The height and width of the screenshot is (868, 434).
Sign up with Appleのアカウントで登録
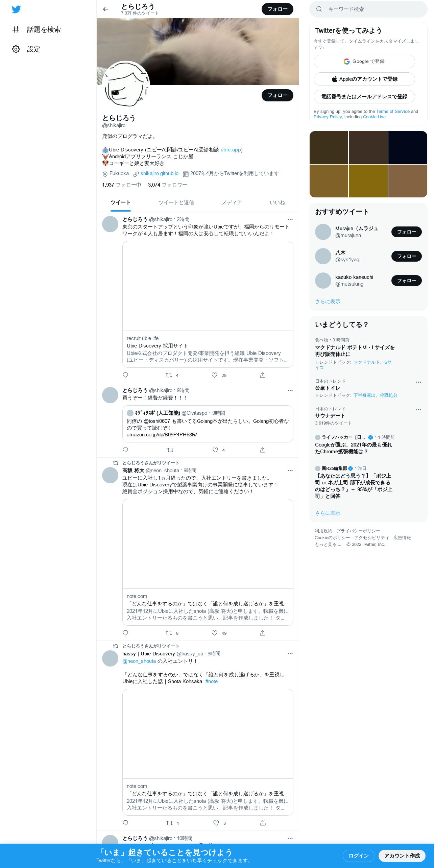tap(364, 79)
